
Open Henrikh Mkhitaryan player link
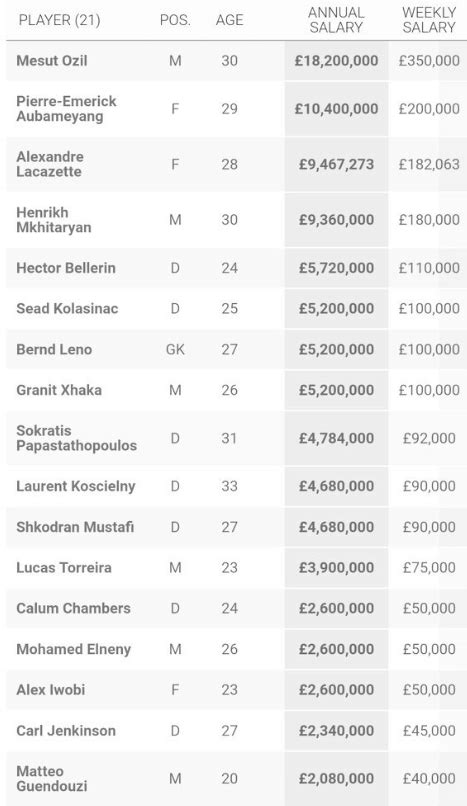[x=54, y=219]
